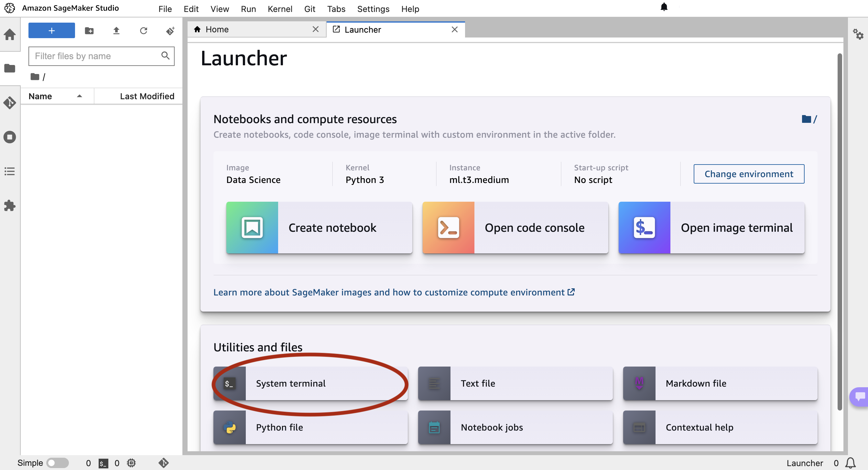Click the New Folder icon
The width and height of the screenshot is (868, 470).
89,31
